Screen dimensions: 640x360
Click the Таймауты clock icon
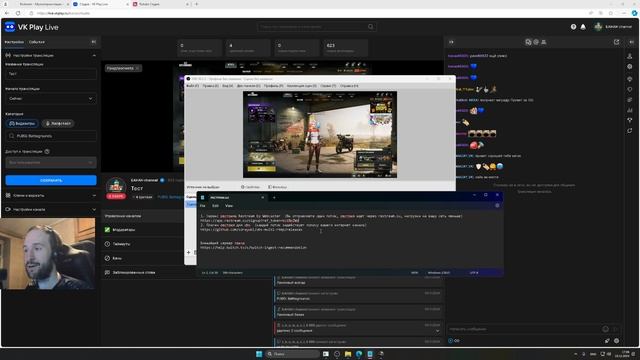coord(107,244)
